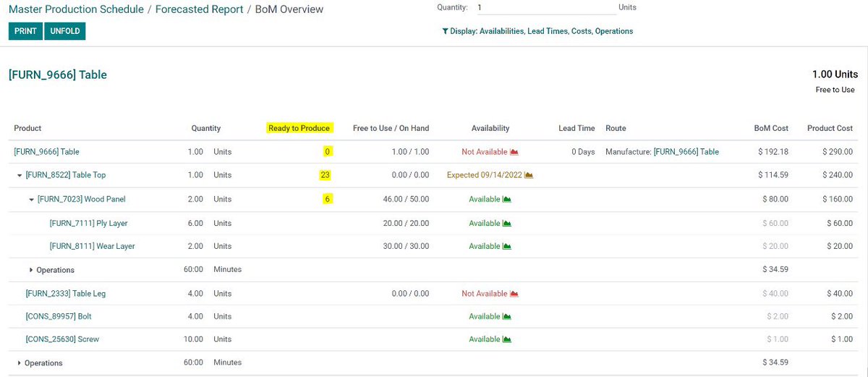
Task: Click Not Available status for Table Leg
Action: pyautogui.click(x=485, y=294)
